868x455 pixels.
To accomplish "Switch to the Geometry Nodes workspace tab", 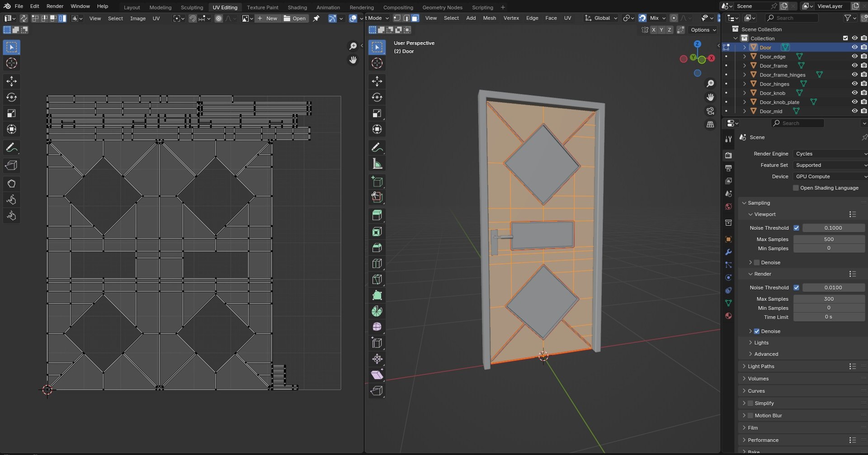I will tap(442, 7).
